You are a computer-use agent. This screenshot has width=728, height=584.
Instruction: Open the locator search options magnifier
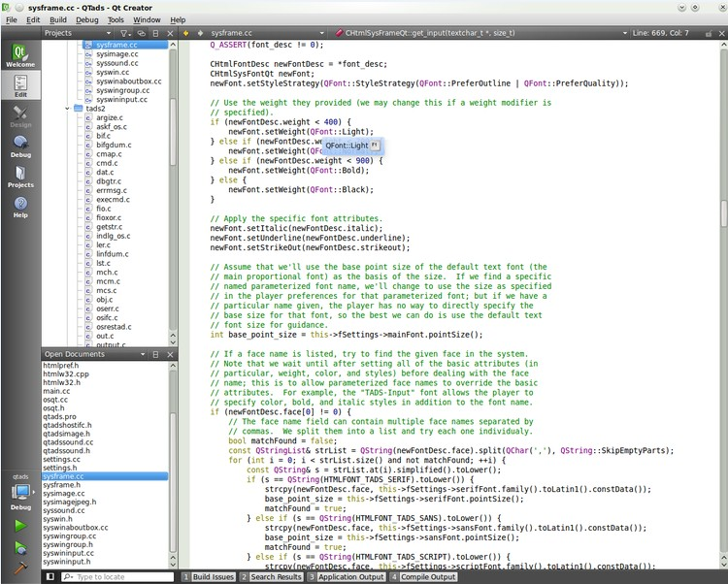point(68,576)
